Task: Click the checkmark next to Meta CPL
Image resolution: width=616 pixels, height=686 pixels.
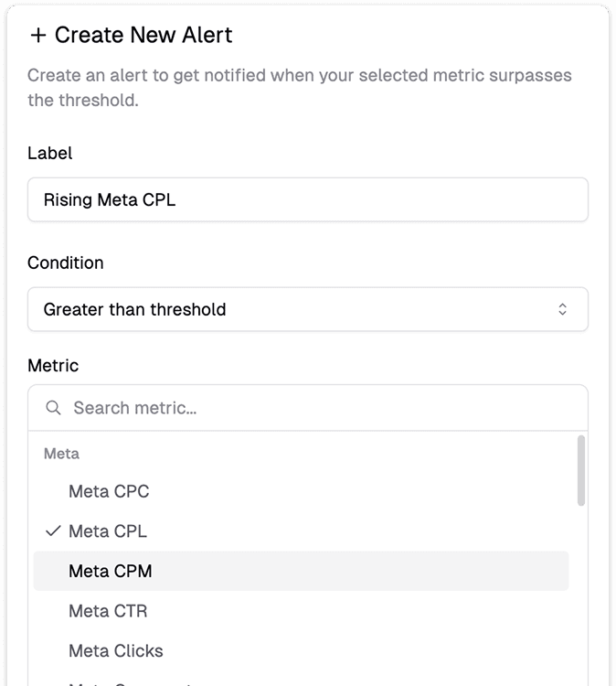Action: tap(53, 531)
